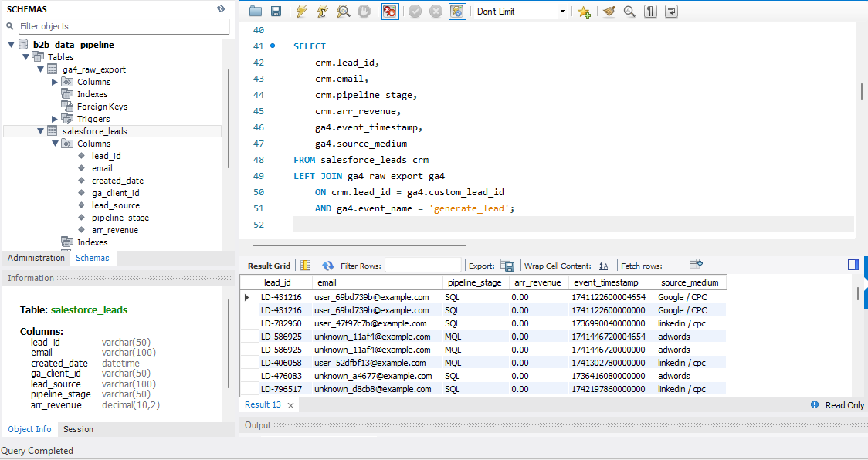This screenshot has width=868, height=460.
Task: Toggle wrap cell content
Action: pos(604,266)
